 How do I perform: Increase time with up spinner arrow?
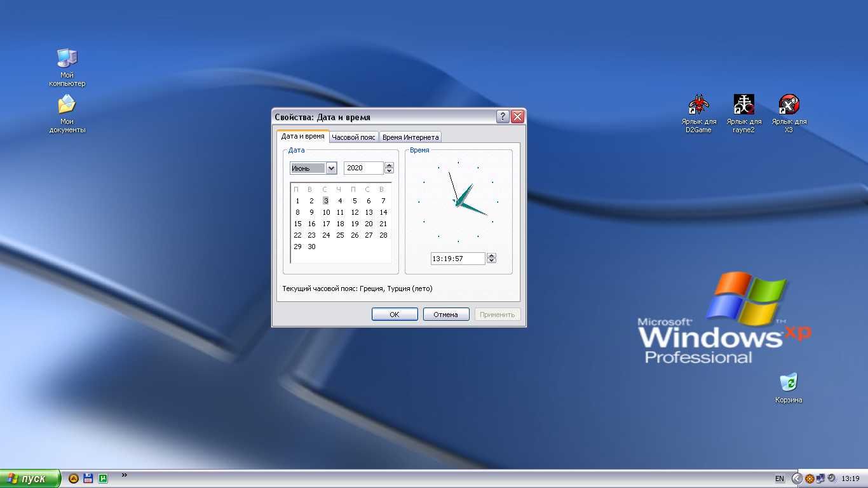click(491, 255)
